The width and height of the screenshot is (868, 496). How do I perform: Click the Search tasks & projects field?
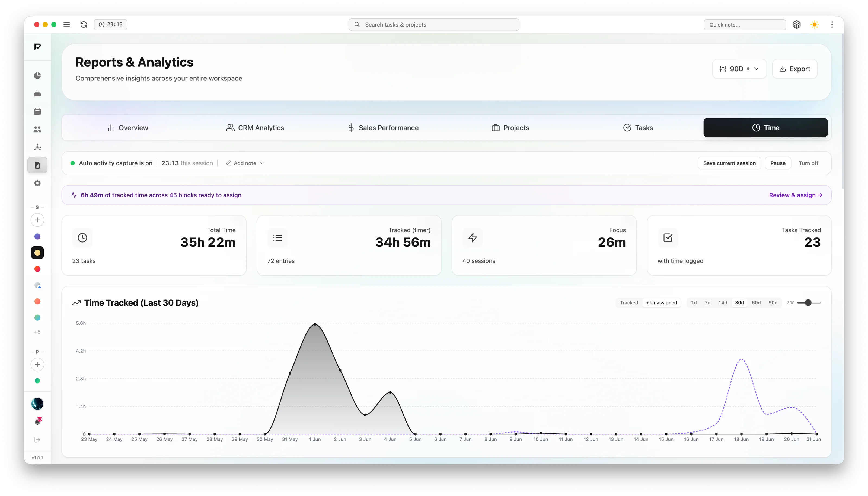pos(434,24)
